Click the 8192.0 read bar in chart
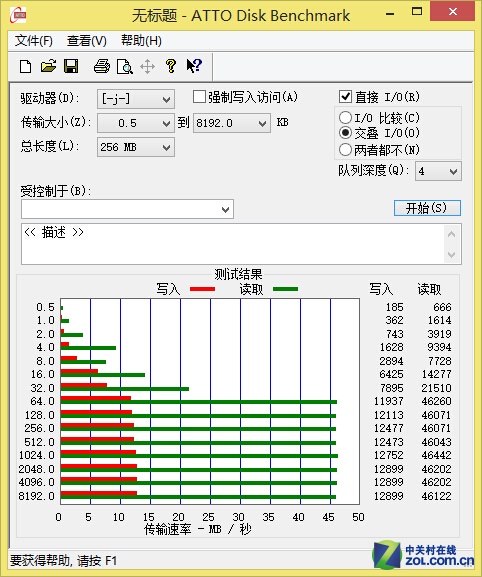 tap(198, 497)
